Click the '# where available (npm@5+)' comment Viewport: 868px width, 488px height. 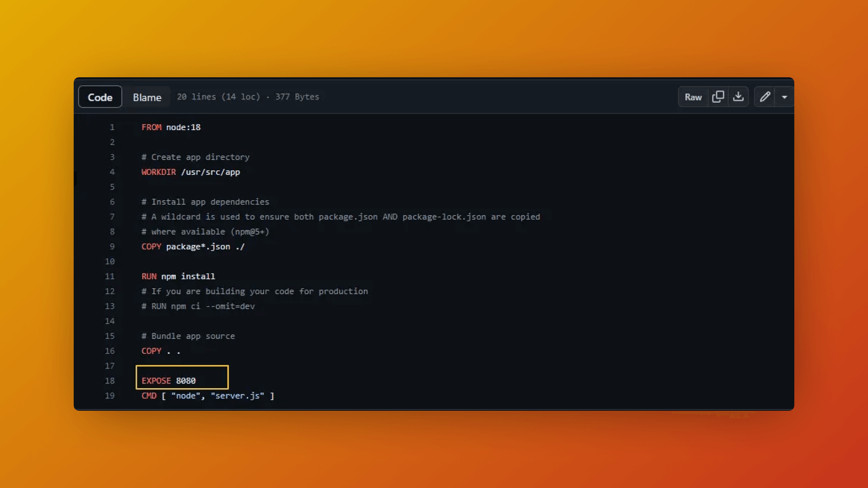(205, 232)
